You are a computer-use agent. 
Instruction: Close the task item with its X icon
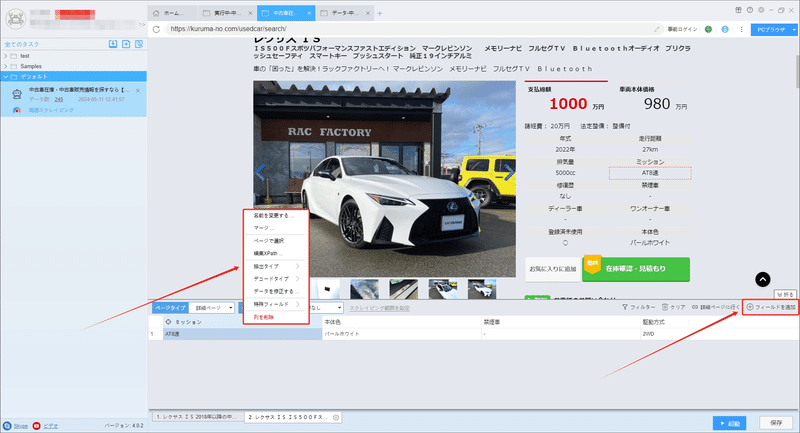point(138,91)
